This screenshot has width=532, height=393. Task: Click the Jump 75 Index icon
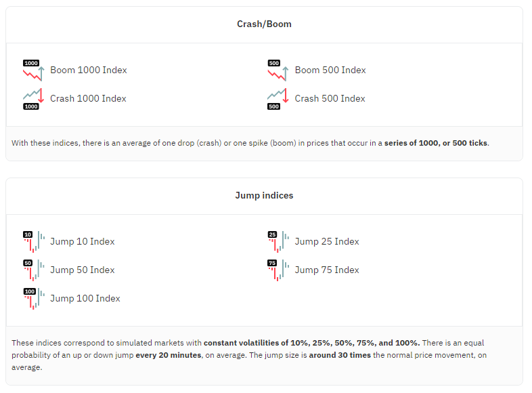click(x=278, y=270)
